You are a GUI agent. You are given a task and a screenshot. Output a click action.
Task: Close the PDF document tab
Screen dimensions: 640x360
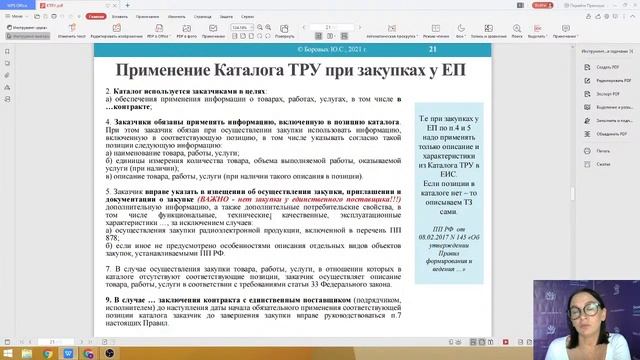pyautogui.click(x=115, y=5)
